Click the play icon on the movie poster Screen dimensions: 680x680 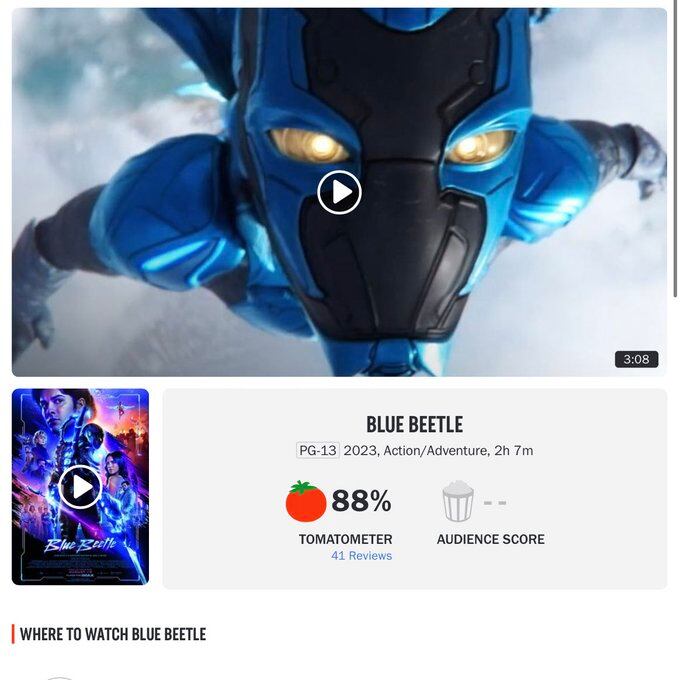[80, 487]
